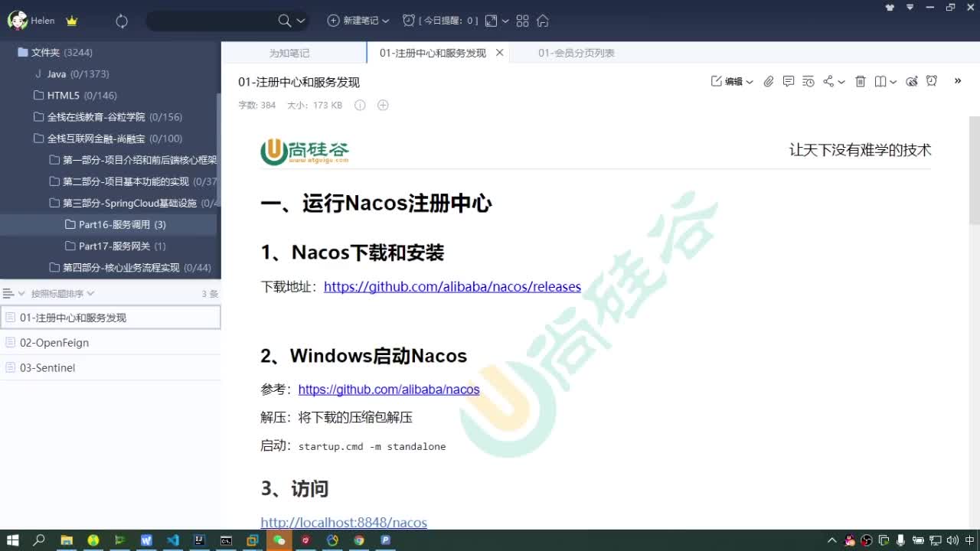Viewport: 980px width, 551px height.
Task: Show hidden tray icons chevron
Action: point(832,540)
